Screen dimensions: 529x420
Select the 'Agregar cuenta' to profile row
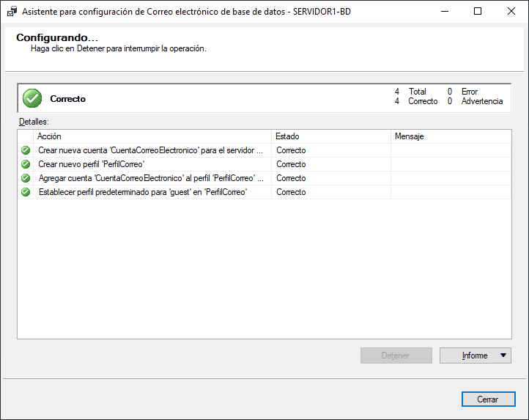151,178
